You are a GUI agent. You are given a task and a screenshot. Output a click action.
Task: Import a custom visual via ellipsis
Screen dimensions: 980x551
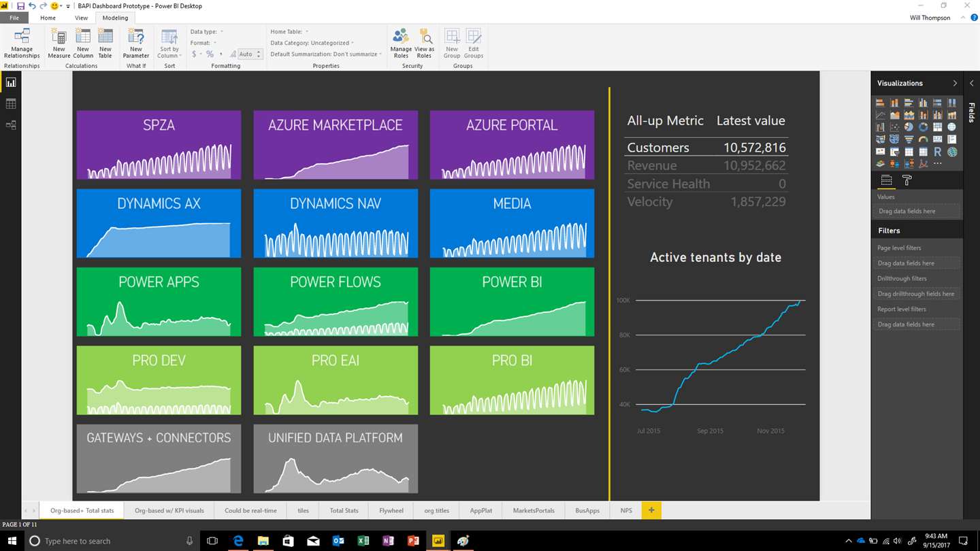[x=938, y=163]
